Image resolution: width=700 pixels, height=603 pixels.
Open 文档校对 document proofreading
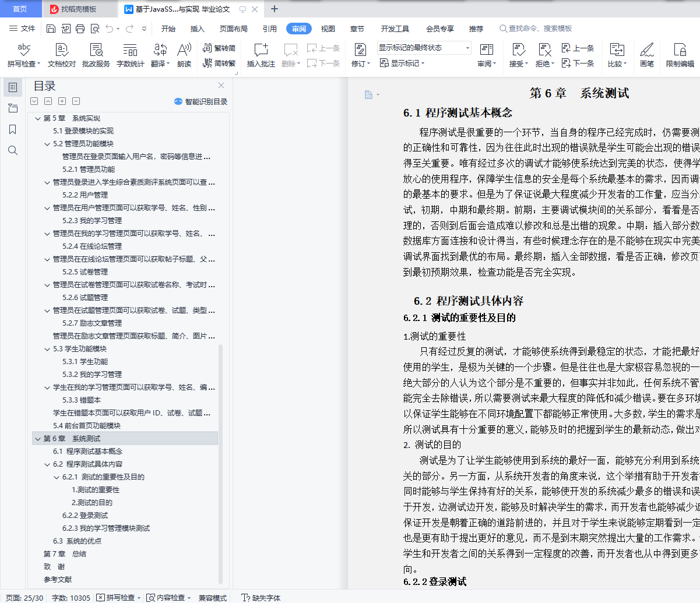pos(62,55)
